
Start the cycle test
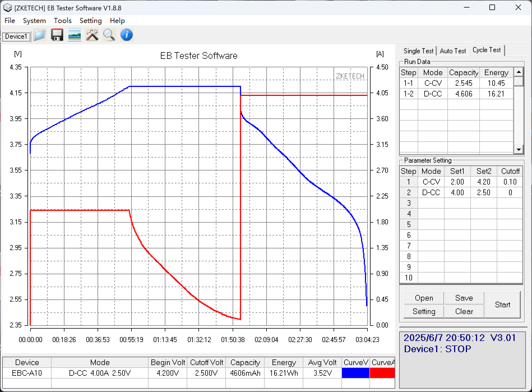[x=503, y=305]
